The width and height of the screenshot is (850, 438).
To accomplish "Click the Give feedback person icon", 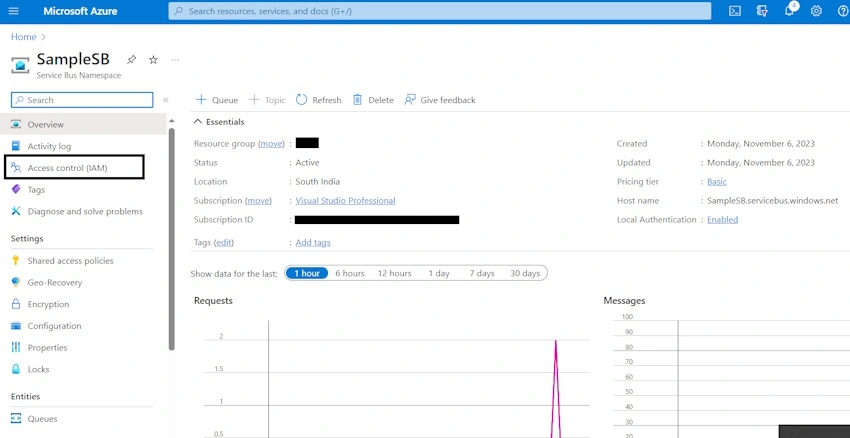I will coord(410,100).
